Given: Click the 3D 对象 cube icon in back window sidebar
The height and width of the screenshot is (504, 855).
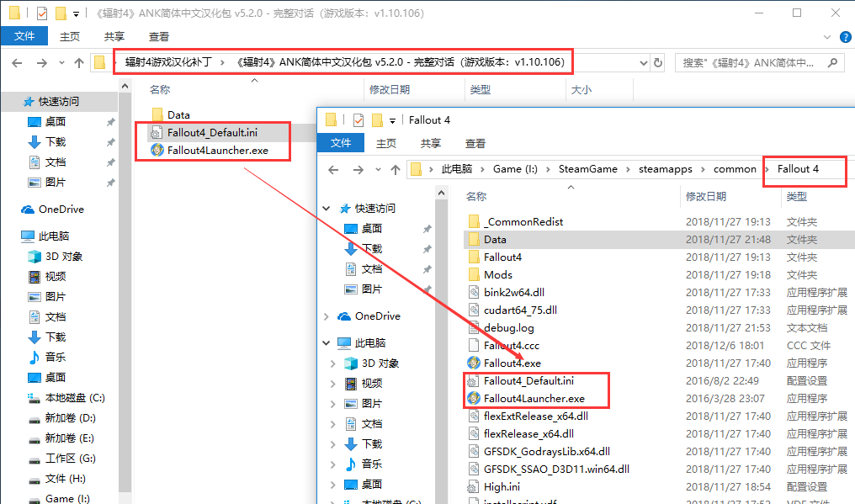Looking at the screenshot, I should pos(35,257).
